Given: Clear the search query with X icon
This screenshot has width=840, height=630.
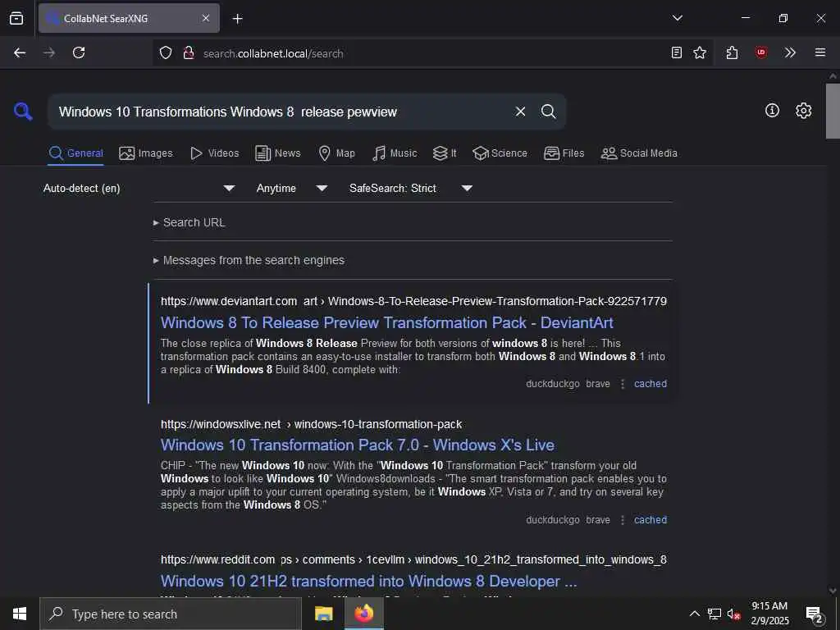Looking at the screenshot, I should coord(520,112).
